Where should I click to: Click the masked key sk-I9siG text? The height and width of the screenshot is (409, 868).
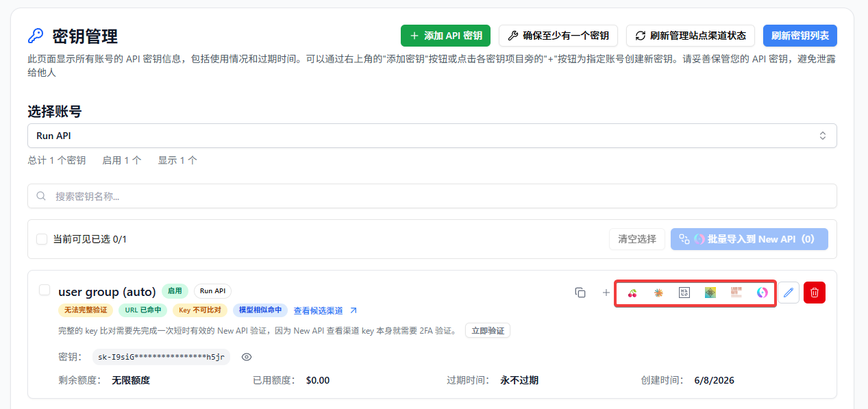point(161,357)
